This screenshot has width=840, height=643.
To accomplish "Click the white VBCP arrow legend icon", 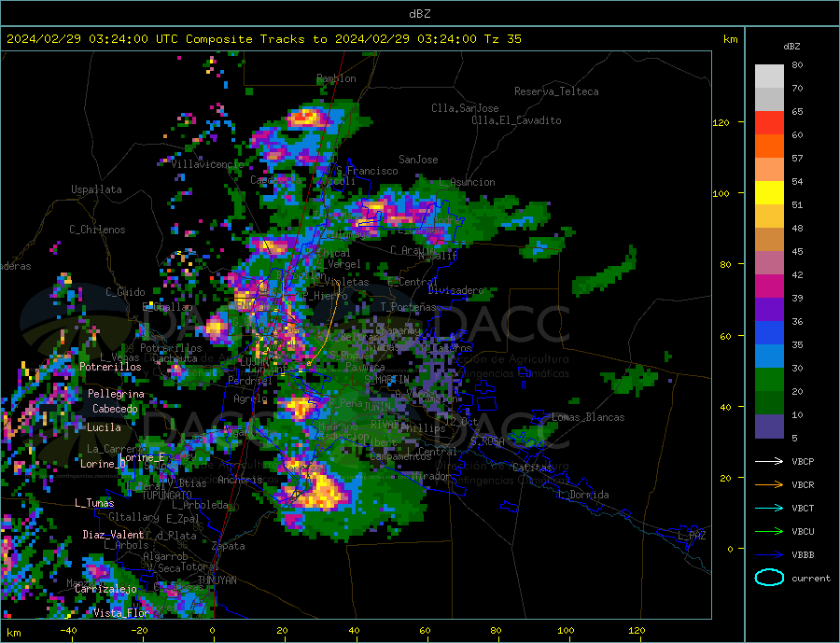I will click(769, 461).
